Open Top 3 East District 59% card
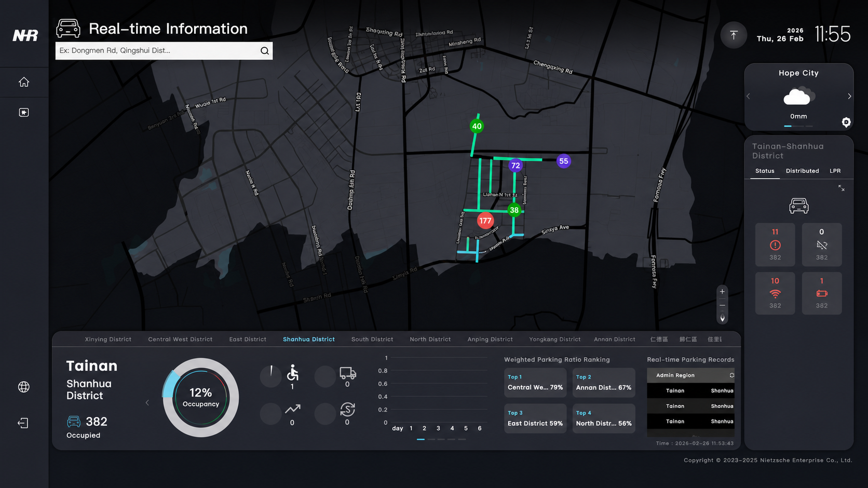 click(535, 418)
